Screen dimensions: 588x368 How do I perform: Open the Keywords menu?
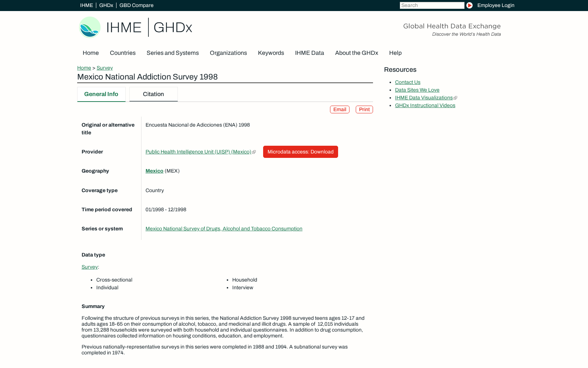(271, 53)
